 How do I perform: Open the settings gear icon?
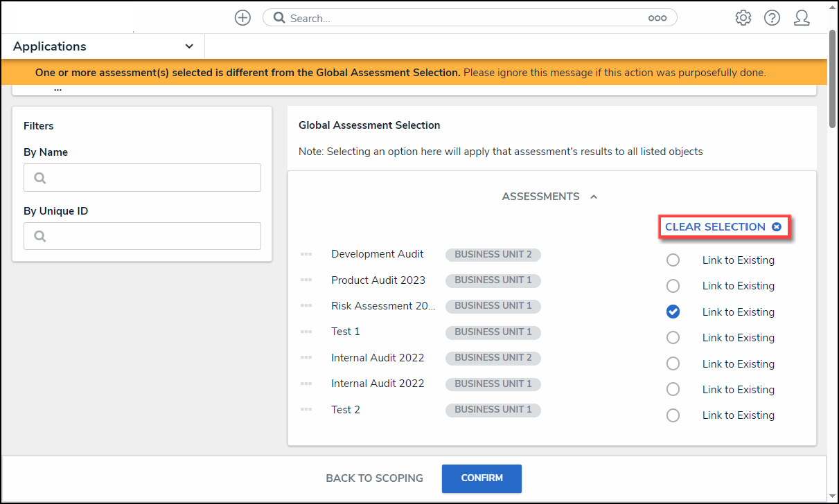[743, 18]
